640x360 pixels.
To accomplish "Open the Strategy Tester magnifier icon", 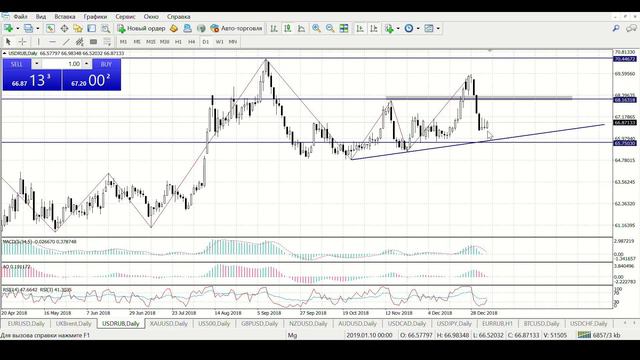I will pos(106,28).
